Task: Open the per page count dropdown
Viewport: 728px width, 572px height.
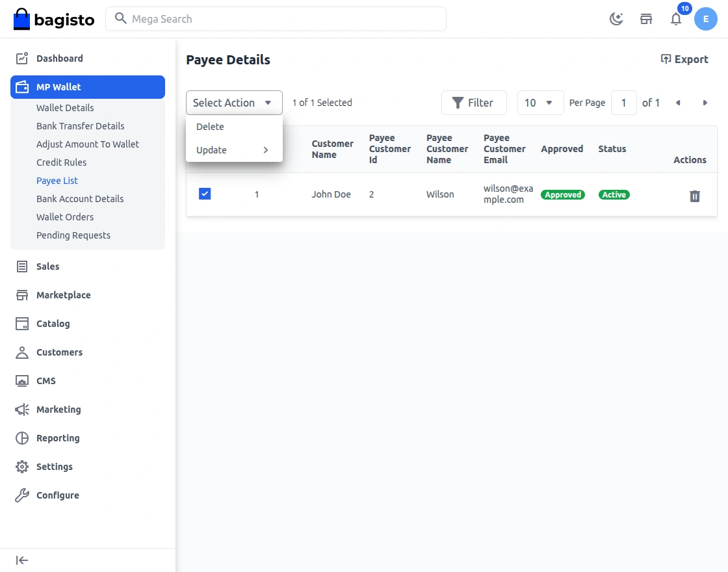Action: pyautogui.click(x=540, y=103)
